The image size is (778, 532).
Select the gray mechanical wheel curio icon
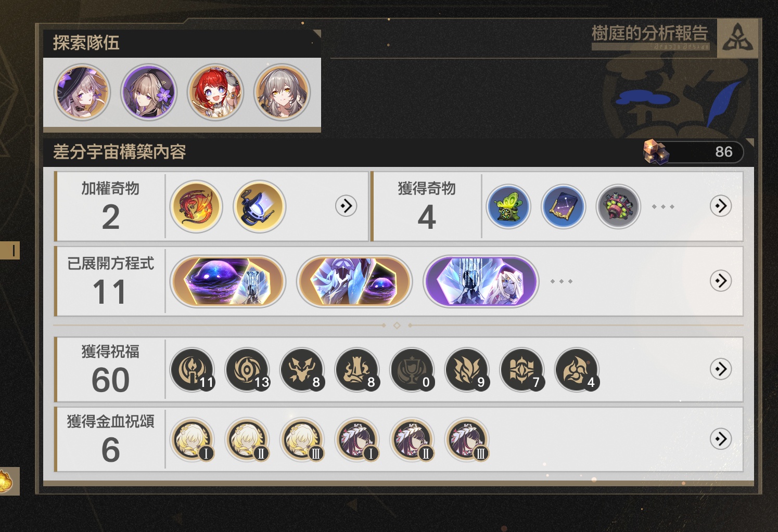(618, 206)
